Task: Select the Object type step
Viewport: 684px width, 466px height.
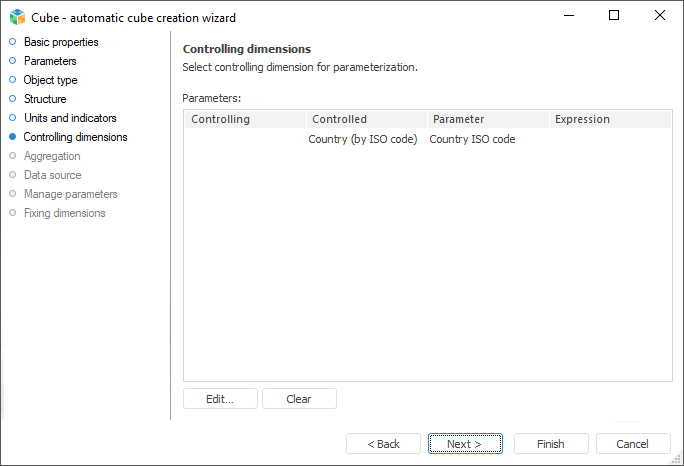Action: (50, 80)
